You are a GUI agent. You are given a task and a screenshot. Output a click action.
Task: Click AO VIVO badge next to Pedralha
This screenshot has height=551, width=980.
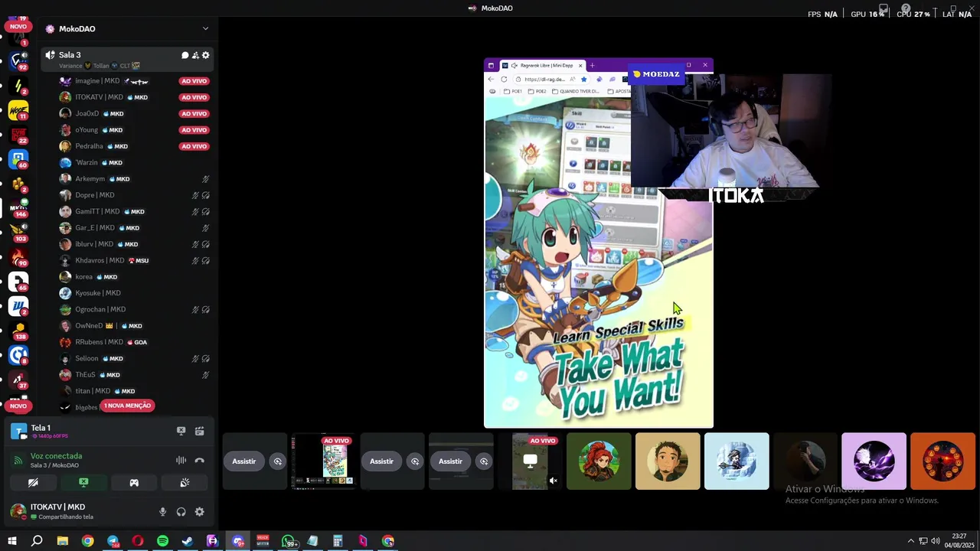tap(194, 146)
